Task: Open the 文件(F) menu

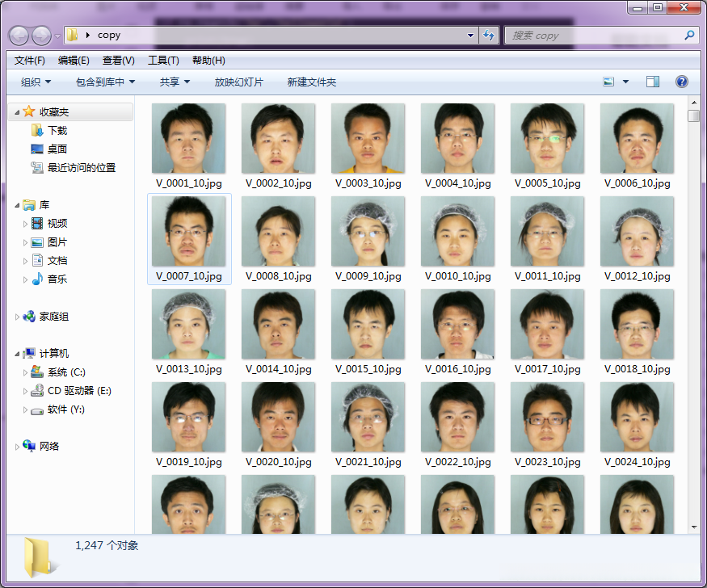Action: (x=30, y=61)
